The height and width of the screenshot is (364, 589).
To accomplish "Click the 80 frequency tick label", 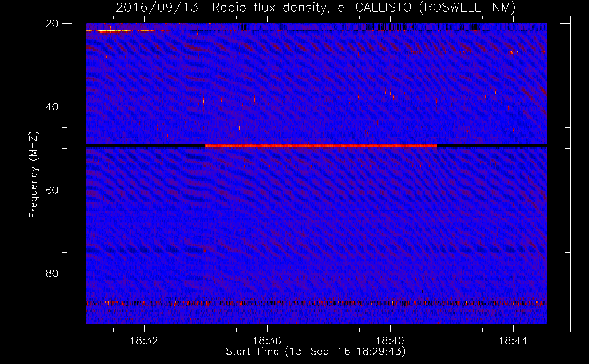I will [x=52, y=273].
